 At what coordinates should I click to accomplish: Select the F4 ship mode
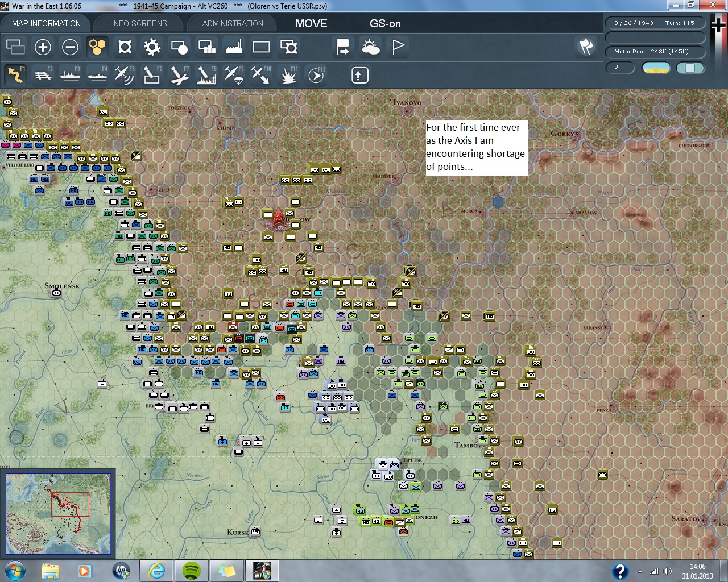click(x=97, y=75)
